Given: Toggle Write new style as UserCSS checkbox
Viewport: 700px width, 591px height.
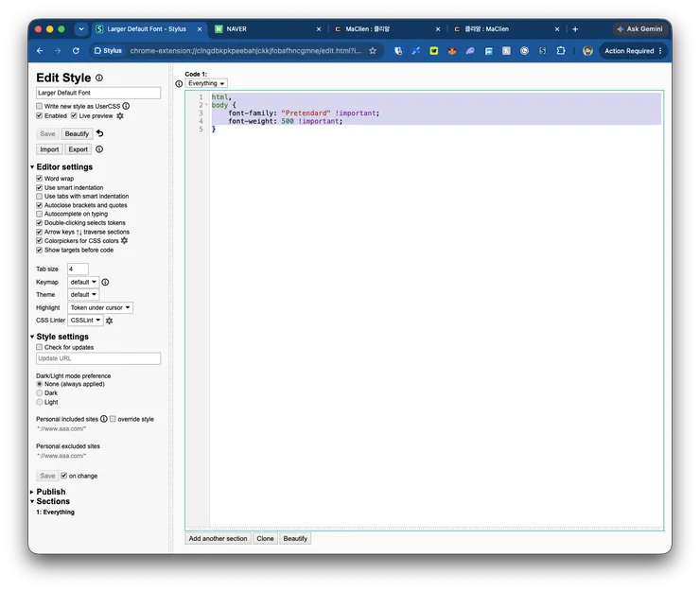Looking at the screenshot, I should click(x=40, y=106).
